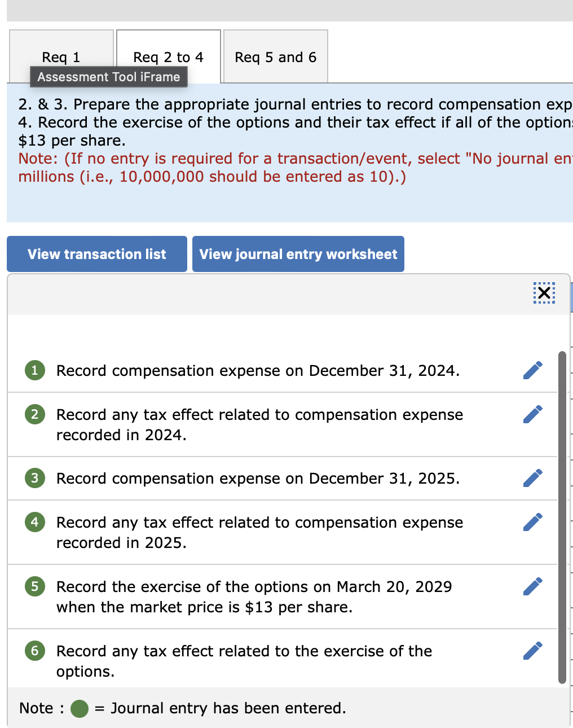Select the badge for transaction 2
The height and width of the screenshot is (728, 573).
coord(34,414)
